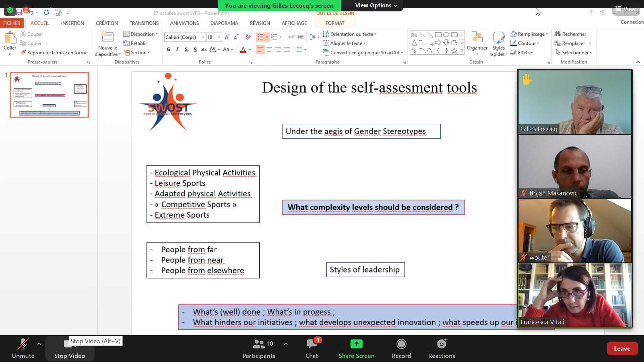Stop Video in the Zoom toolbar
Viewport: 644px width, 362px height.
[x=69, y=349]
